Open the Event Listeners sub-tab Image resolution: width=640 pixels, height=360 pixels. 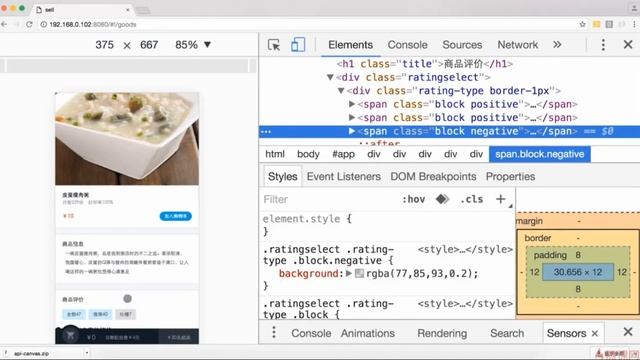pyautogui.click(x=344, y=176)
